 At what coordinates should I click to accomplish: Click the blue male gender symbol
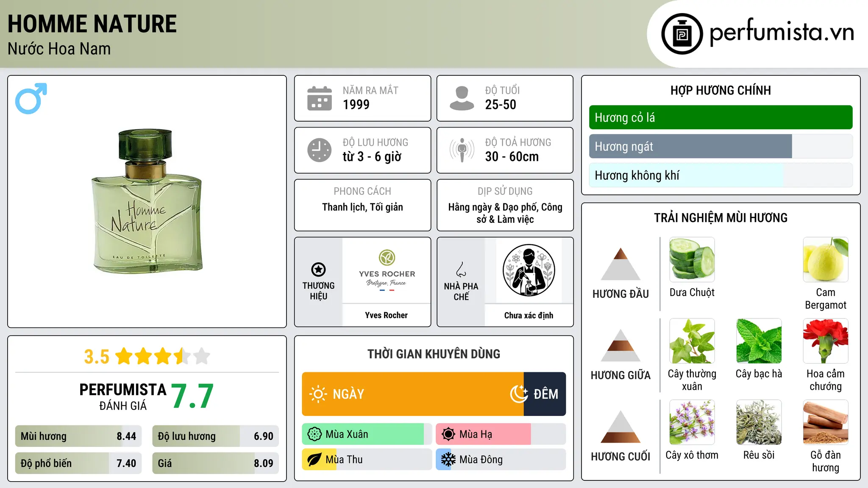pos(31,98)
